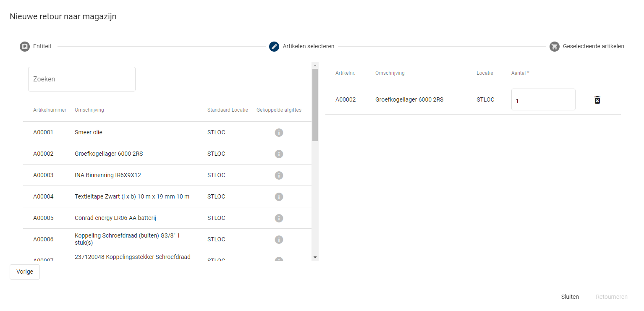Viewport: 644px width, 311px height.
Task: Focus the Zoeken search field
Action: coord(82,79)
